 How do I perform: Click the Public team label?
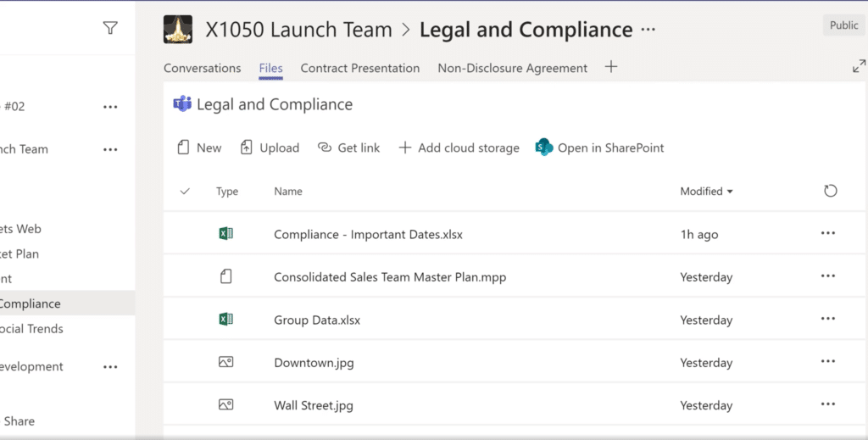point(843,25)
